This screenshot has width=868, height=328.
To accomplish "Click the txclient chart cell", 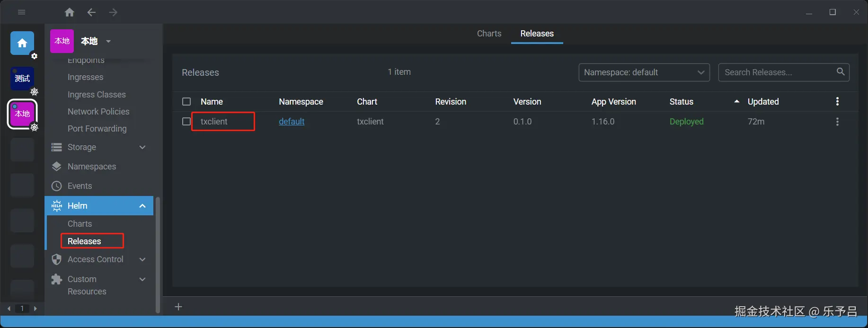I will (x=370, y=122).
